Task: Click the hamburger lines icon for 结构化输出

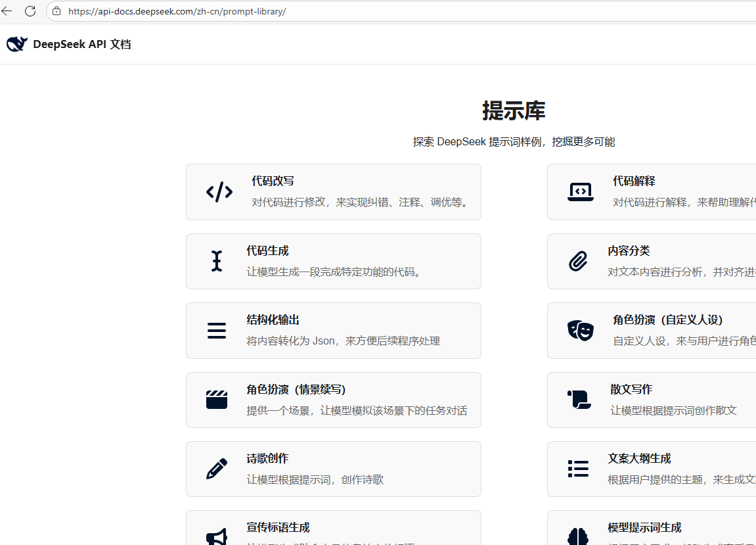Action: 217,331
